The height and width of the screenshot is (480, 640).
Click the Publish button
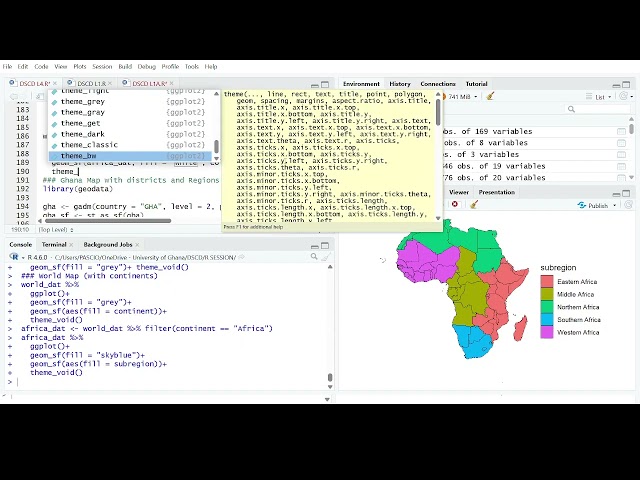tap(593, 205)
